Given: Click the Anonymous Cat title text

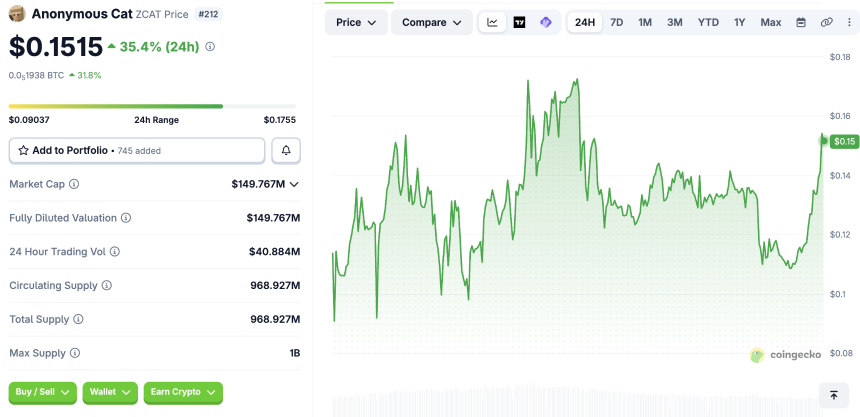Looking at the screenshot, I should coord(82,14).
